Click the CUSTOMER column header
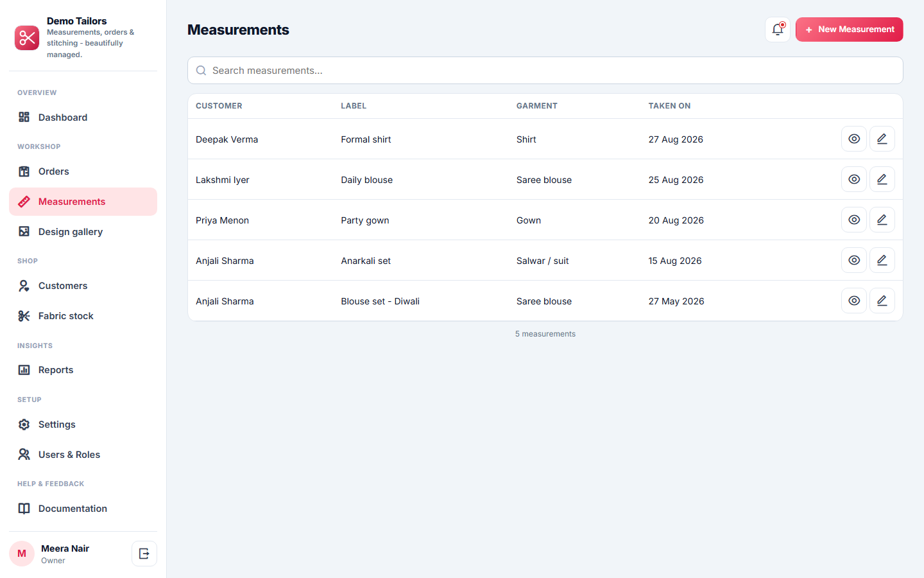The height and width of the screenshot is (578, 924). pyautogui.click(x=219, y=106)
